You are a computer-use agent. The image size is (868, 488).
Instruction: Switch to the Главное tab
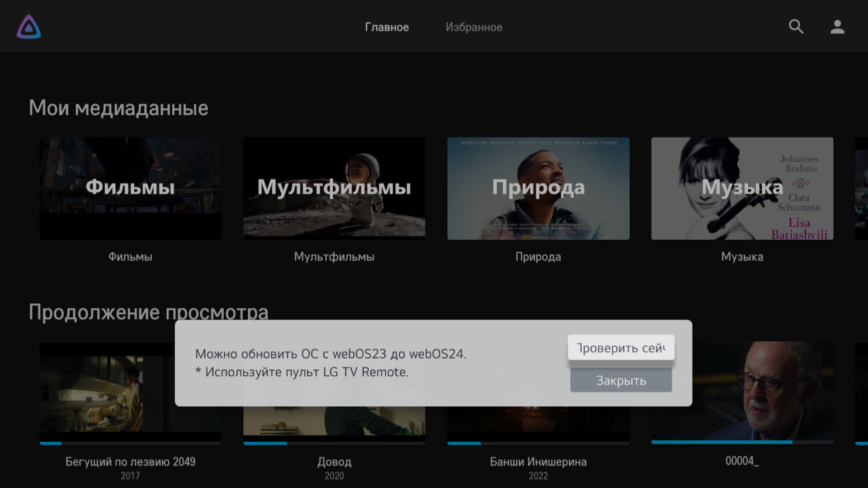click(x=387, y=27)
